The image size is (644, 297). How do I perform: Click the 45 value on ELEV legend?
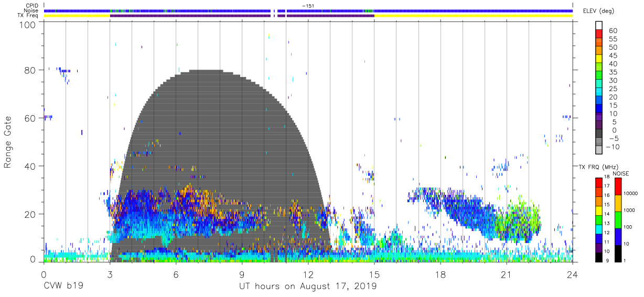click(614, 56)
